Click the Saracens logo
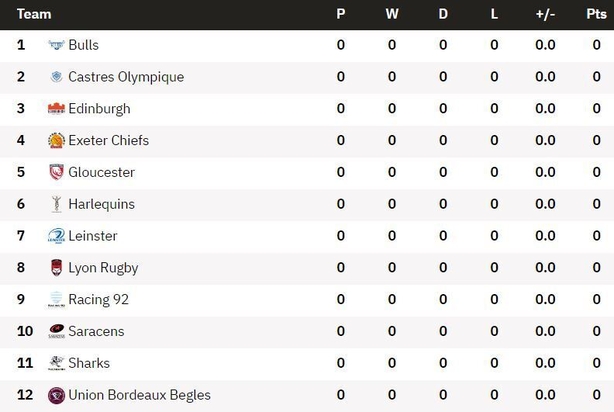The height and width of the screenshot is (412, 614). (x=56, y=331)
